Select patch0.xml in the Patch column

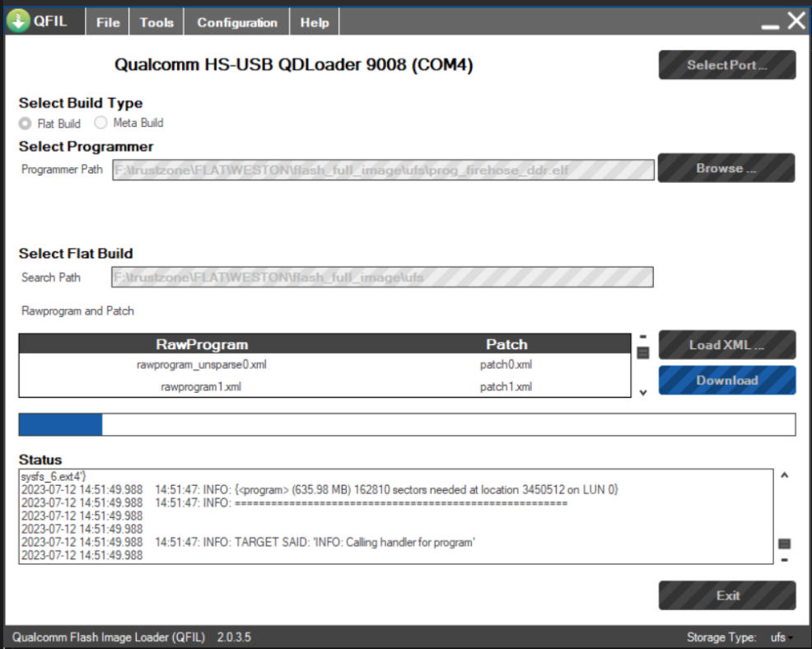[506, 365]
